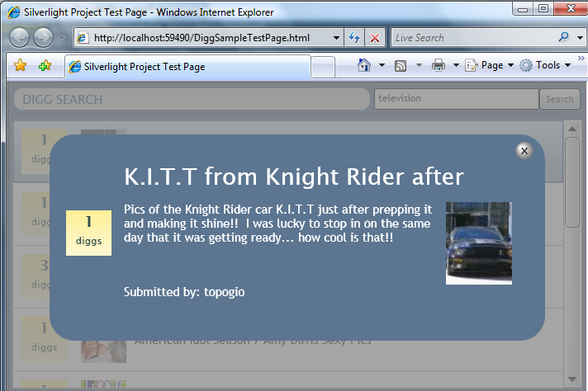Click the television search text field
This screenshot has height=391, width=588.
[457, 99]
